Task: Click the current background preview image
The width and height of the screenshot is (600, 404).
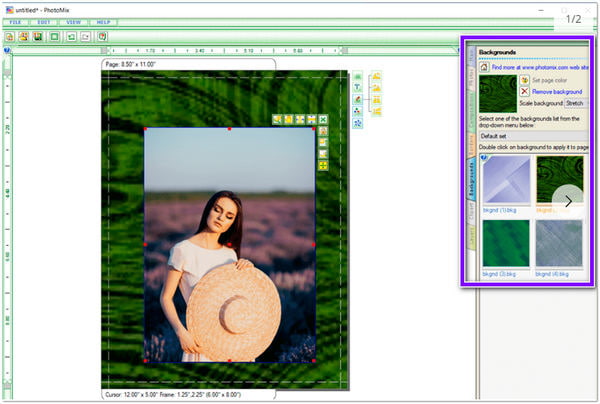Action: pos(498,94)
